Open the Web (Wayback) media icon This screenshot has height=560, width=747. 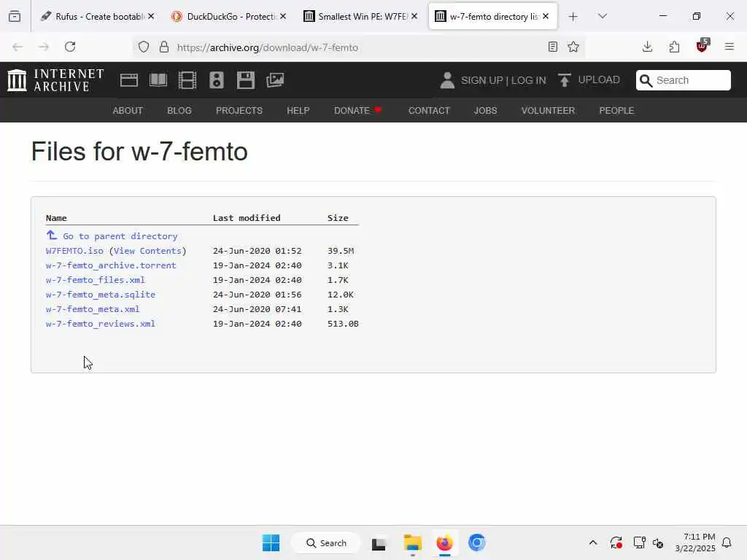point(129,80)
